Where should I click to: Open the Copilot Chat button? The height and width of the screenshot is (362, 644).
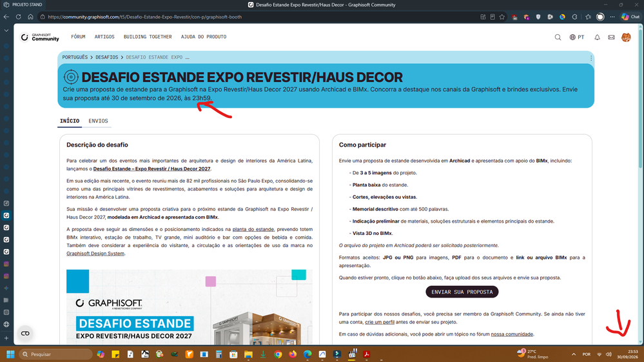click(630, 17)
